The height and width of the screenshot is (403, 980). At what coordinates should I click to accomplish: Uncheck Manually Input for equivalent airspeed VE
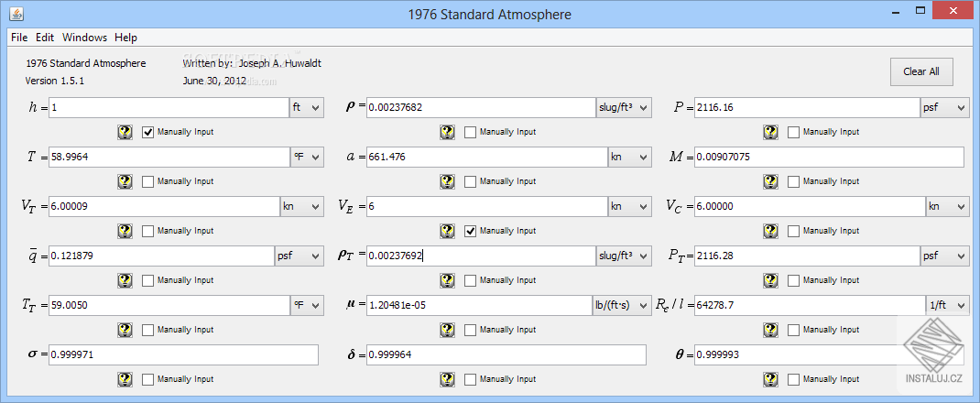pyautogui.click(x=471, y=231)
